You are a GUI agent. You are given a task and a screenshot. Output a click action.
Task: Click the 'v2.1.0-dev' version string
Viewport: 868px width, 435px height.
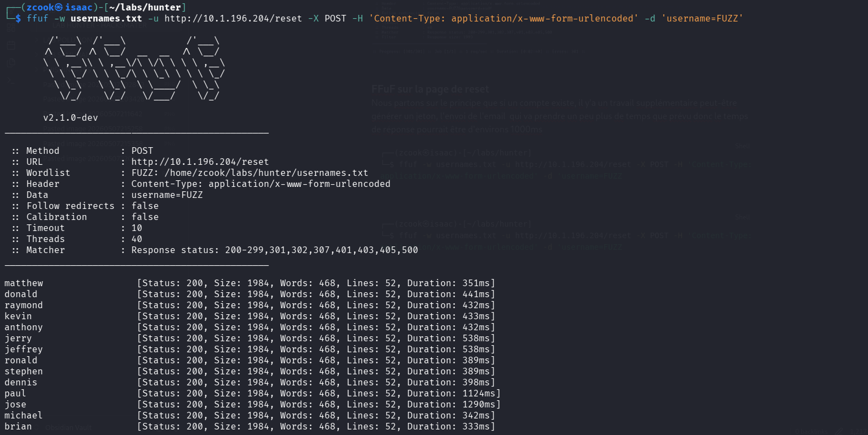71,118
